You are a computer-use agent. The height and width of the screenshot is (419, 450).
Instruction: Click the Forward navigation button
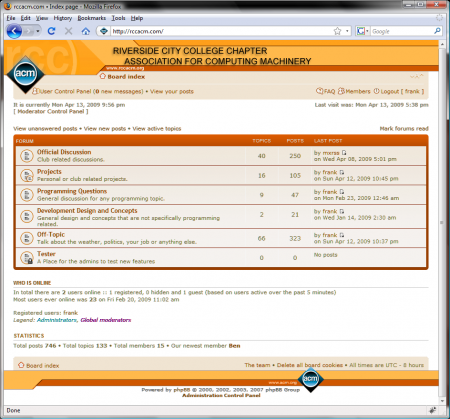pos(29,31)
